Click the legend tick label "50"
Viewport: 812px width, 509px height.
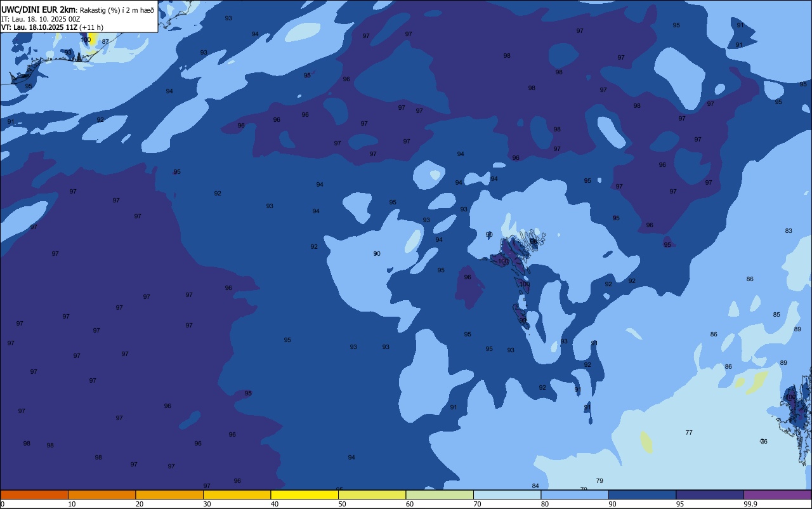pos(342,504)
